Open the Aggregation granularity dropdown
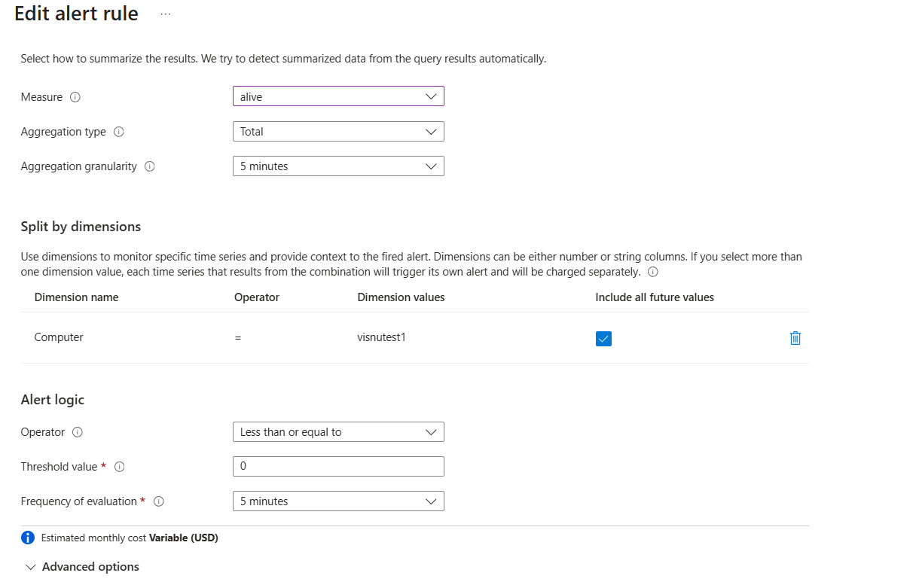Screen dimensions: 913x588 [338, 166]
